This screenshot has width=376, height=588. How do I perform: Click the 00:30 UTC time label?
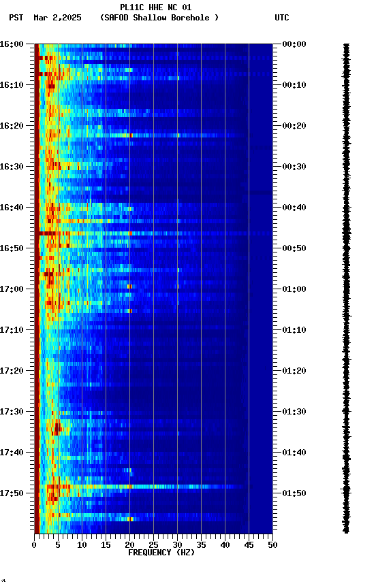point(294,167)
